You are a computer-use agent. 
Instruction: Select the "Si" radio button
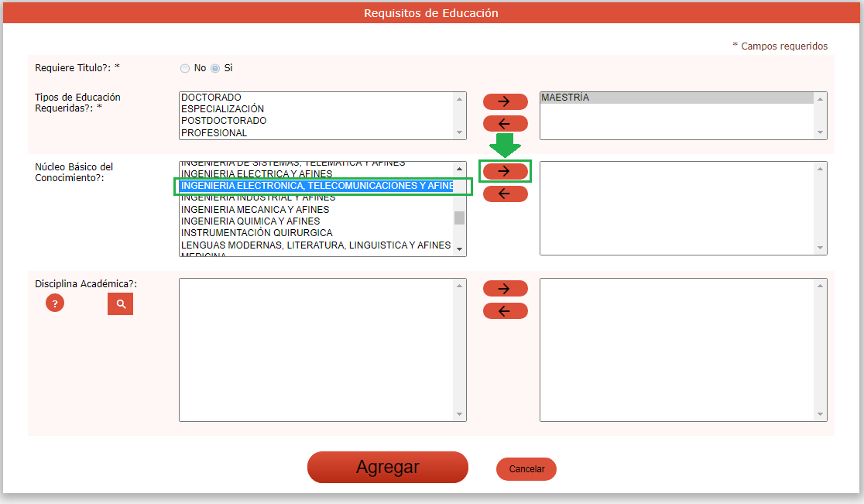[215, 68]
